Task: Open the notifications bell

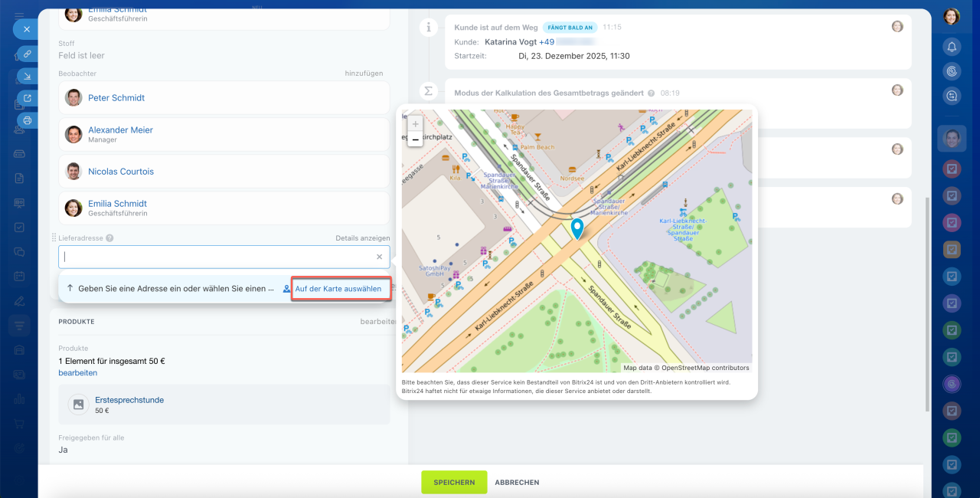Action: (x=952, y=48)
